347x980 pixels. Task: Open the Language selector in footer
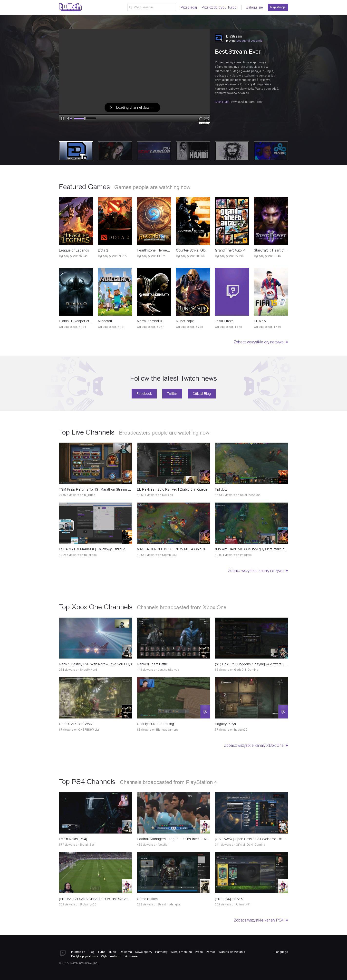click(281, 952)
